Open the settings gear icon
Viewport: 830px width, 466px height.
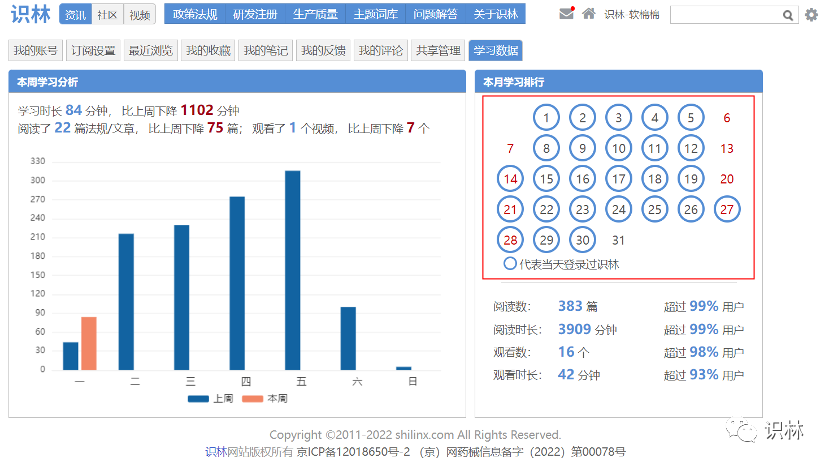[811, 15]
